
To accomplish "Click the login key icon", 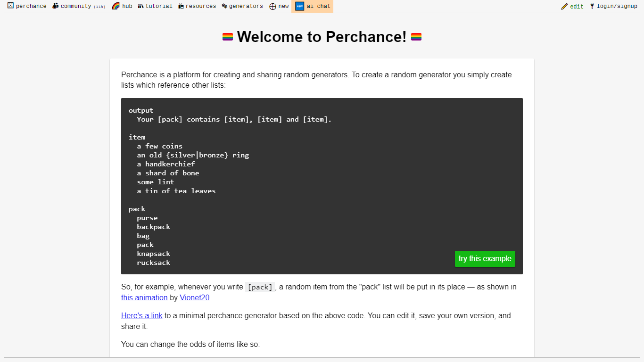I will click(x=592, y=6).
